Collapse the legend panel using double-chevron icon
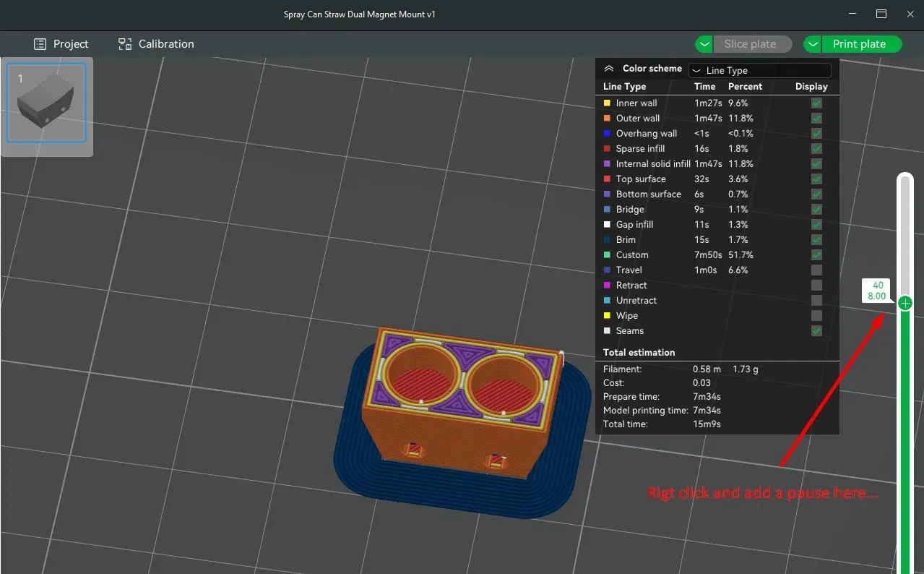 click(609, 69)
